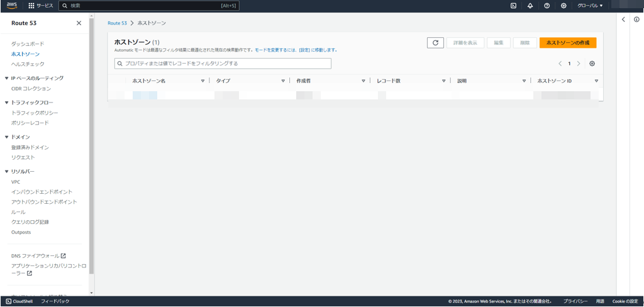This screenshot has width=644, height=307.
Task: Sort by 作成者 column arrow
Action: tap(364, 81)
